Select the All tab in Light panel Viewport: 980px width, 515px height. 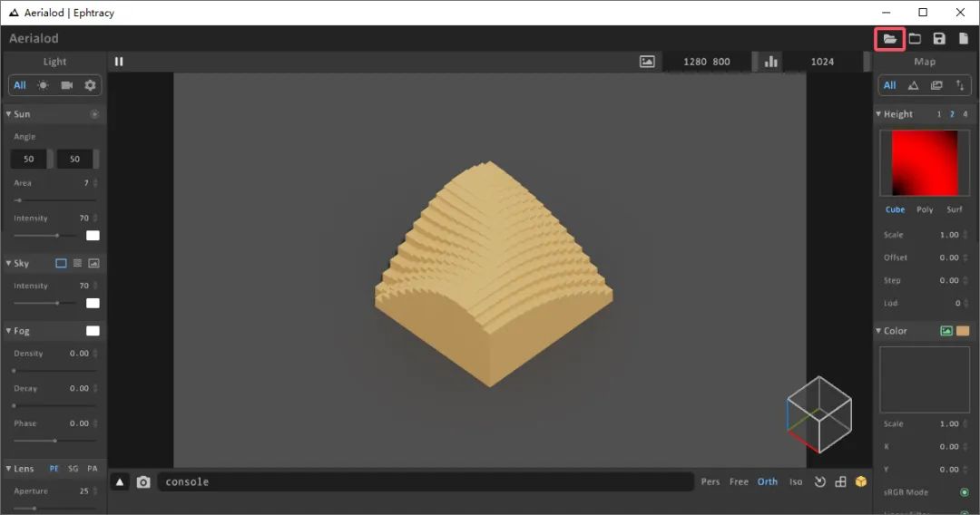pyautogui.click(x=20, y=85)
